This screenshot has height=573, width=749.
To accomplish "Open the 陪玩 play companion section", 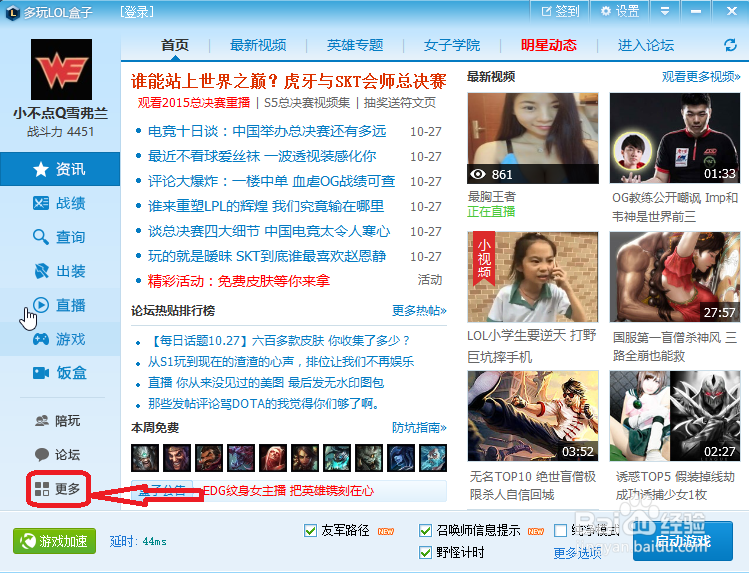I will (58, 421).
